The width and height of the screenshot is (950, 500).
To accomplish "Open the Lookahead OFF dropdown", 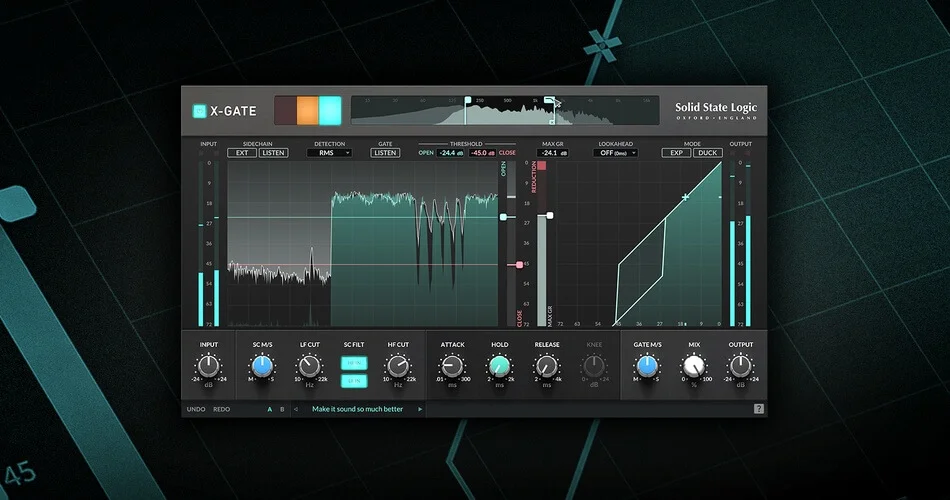I will click(616, 153).
